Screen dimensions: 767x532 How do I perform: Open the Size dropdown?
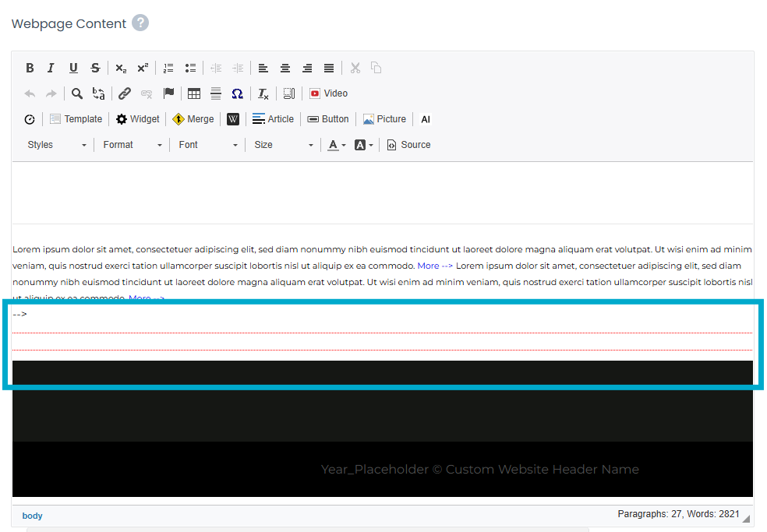(283, 145)
